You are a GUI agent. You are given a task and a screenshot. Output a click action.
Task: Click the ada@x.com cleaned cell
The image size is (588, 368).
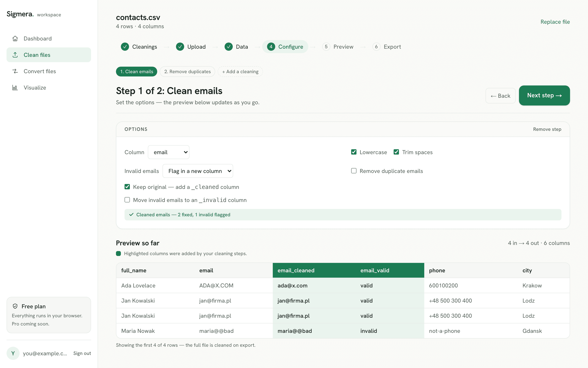click(314, 285)
